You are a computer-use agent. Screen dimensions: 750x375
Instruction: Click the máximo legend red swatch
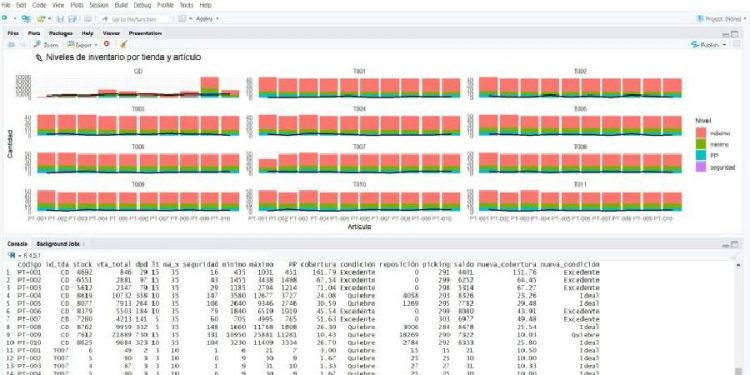701,132
